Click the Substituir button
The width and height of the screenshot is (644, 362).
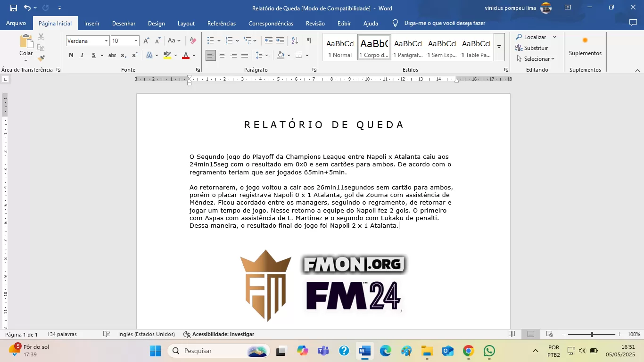pyautogui.click(x=532, y=48)
